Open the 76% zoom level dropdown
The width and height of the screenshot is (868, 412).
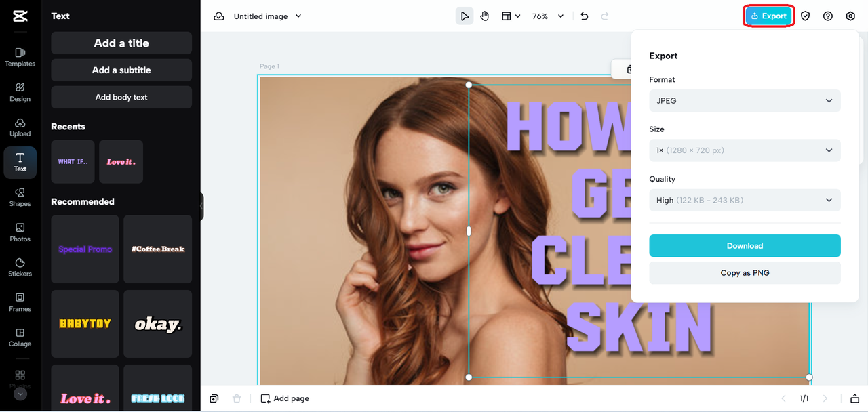pos(548,16)
